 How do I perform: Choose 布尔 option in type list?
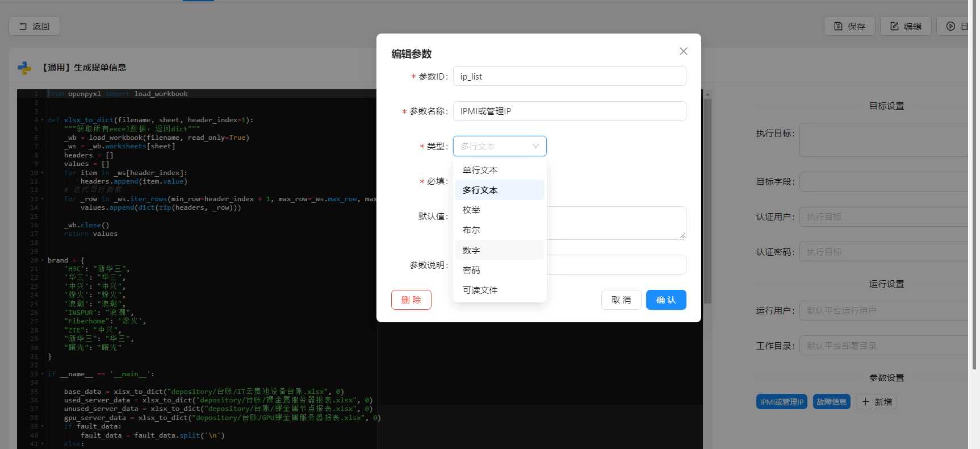tap(500, 230)
